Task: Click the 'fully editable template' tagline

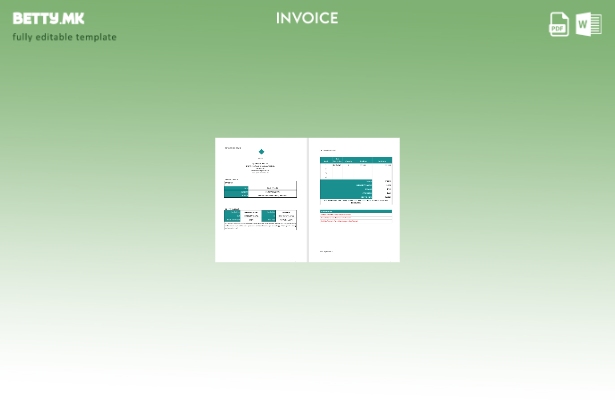Action: [64, 37]
